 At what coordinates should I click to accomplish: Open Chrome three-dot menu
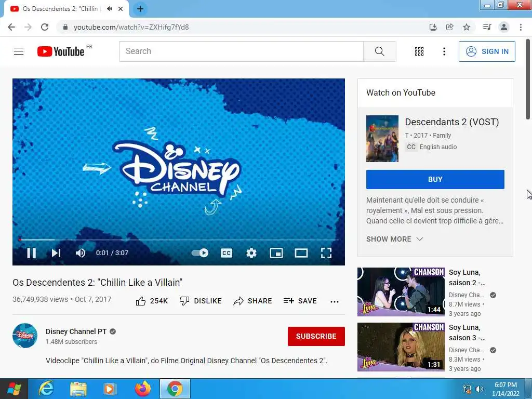tap(521, 27)
